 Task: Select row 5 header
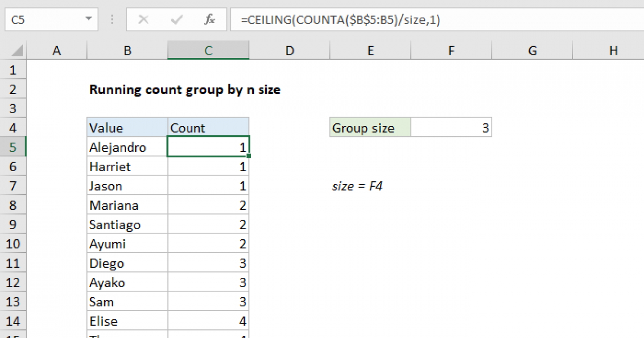(x=13, y=146)
